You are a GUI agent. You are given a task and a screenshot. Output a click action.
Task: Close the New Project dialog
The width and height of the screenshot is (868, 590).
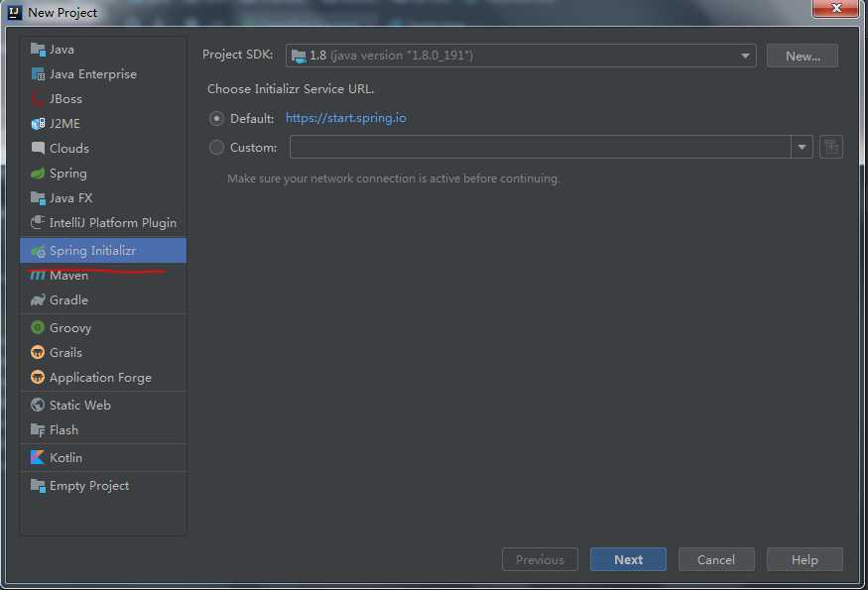coord(836,8)
